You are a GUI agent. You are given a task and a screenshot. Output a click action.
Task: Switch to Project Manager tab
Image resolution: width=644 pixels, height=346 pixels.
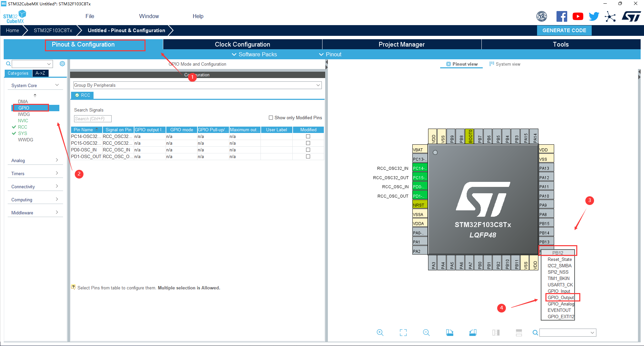pyautogui.click(x=402, y=44)
